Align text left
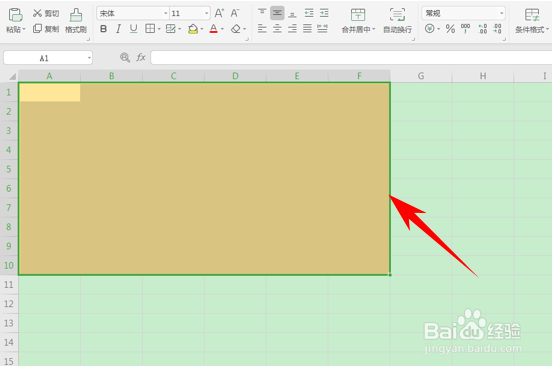This screenshot has height=368, width=553. [x=262, y=29]
